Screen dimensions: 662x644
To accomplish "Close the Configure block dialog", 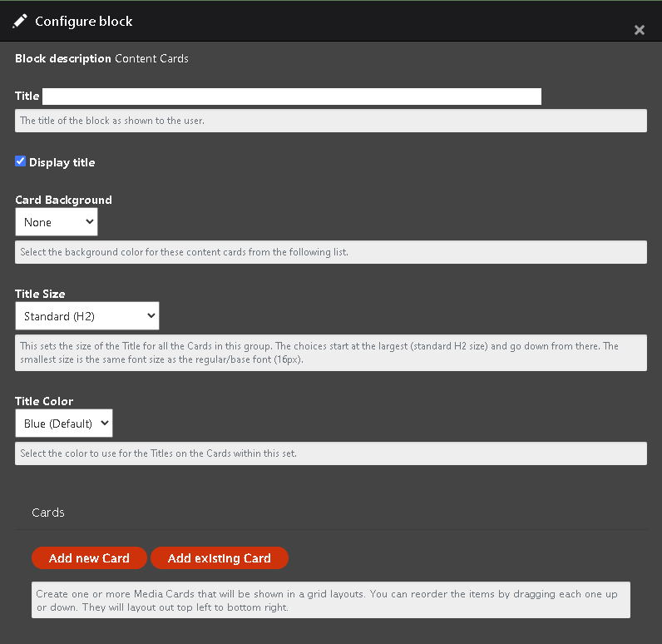I will coord(640,30).
